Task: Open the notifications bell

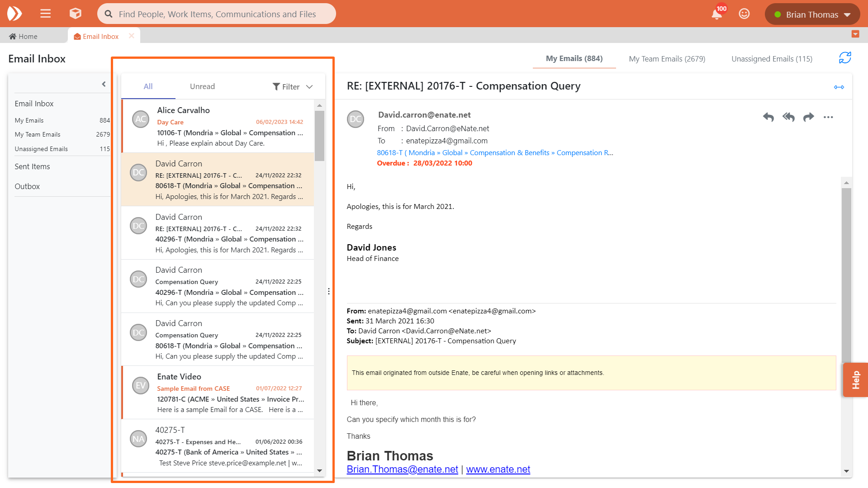Action: 716,14
